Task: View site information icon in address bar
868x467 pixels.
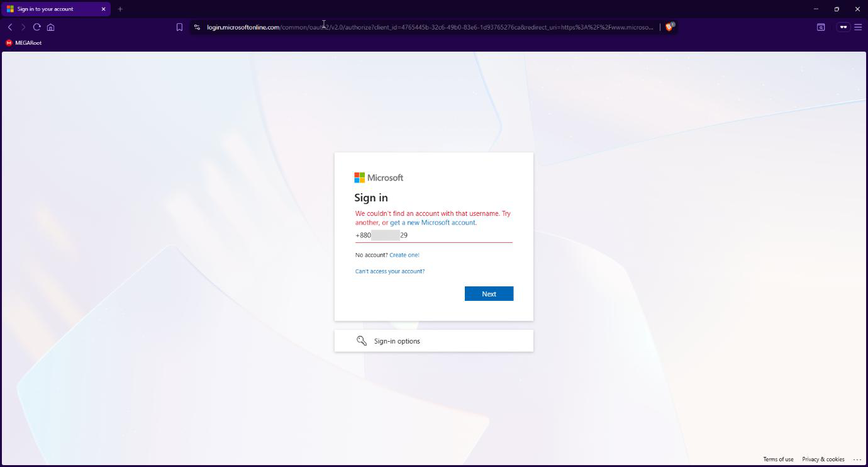Action: [x=197, y=27]
